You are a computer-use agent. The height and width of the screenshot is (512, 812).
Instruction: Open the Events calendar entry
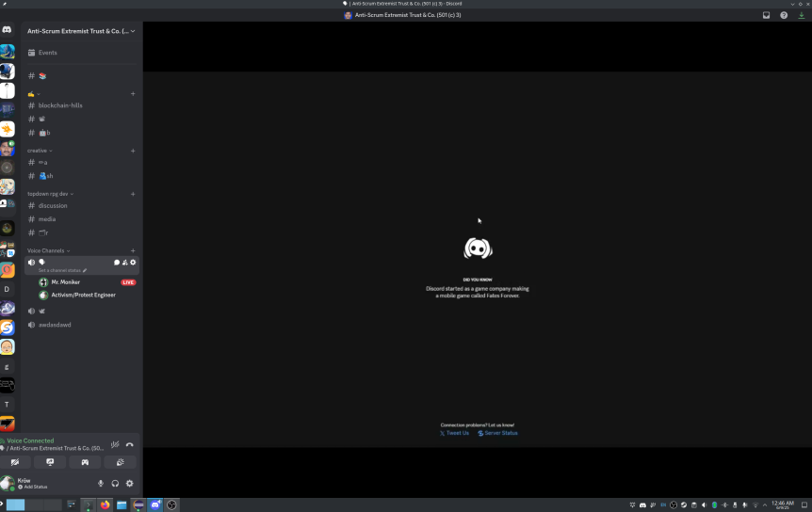tap(82, 53)
